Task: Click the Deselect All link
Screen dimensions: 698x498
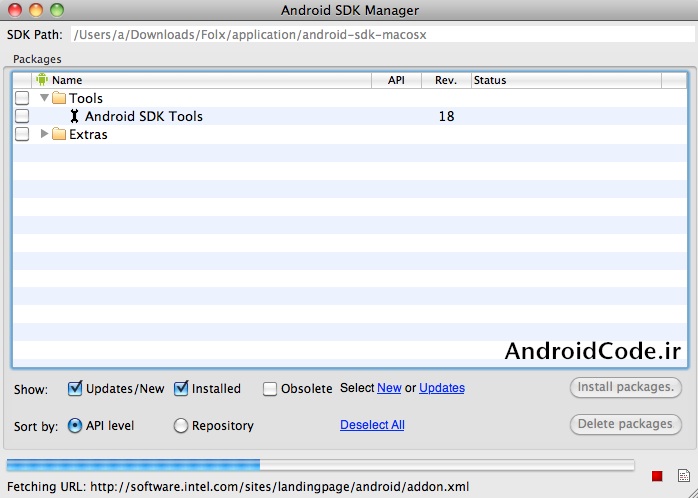Action: tap(372, 425)
